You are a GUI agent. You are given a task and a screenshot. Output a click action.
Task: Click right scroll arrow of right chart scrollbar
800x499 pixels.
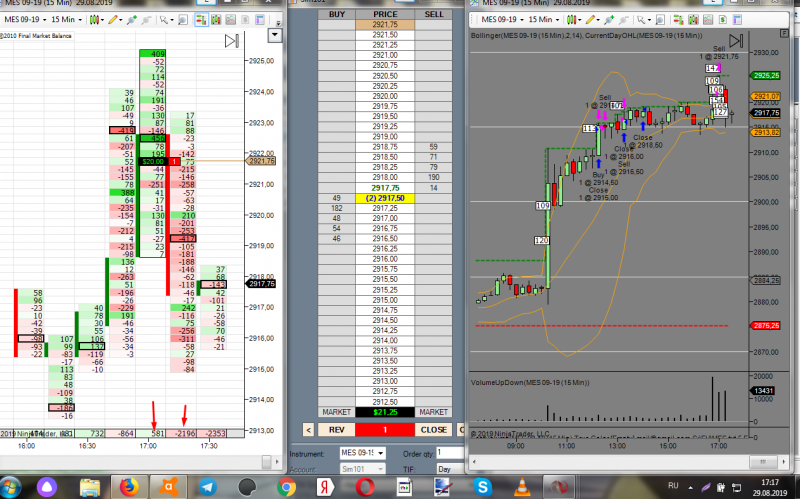[x=784, y=461]
